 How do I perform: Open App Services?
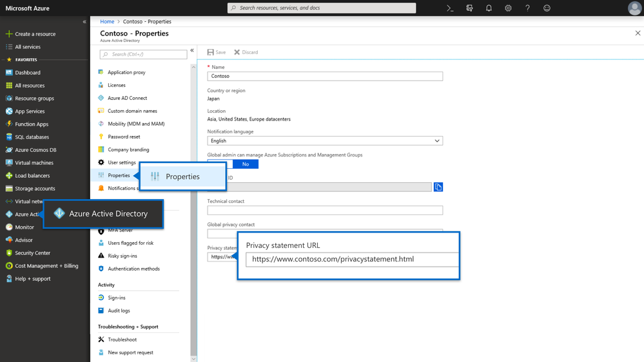click(x=25, y=111)
